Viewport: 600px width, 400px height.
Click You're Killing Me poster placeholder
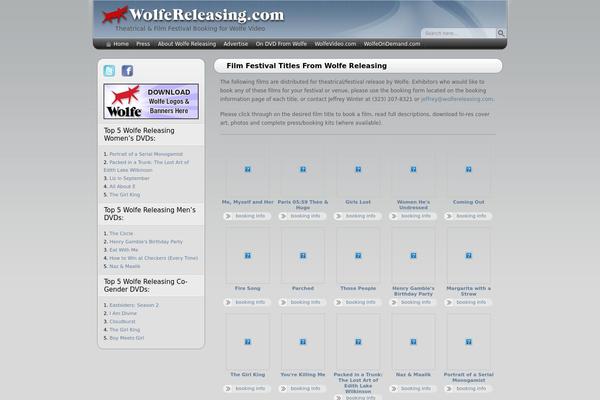(303, 342)
